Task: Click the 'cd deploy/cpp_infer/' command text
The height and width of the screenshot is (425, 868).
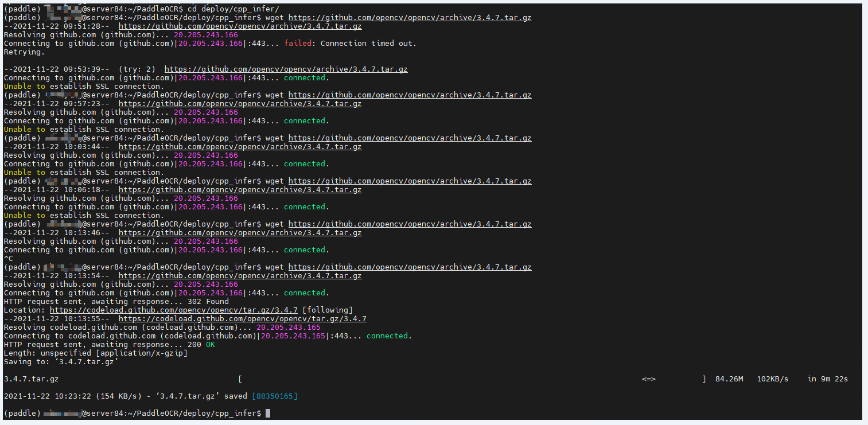Action: click(x=233, y=9)
